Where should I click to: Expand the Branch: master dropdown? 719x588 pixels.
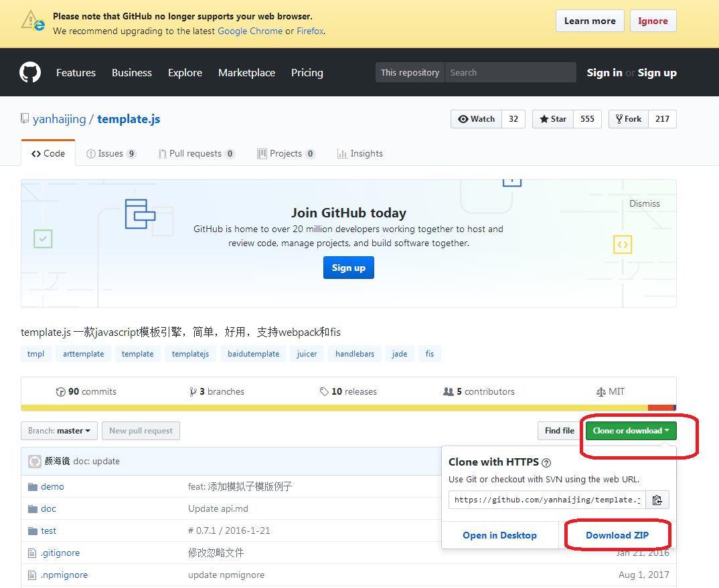[59, 431]
